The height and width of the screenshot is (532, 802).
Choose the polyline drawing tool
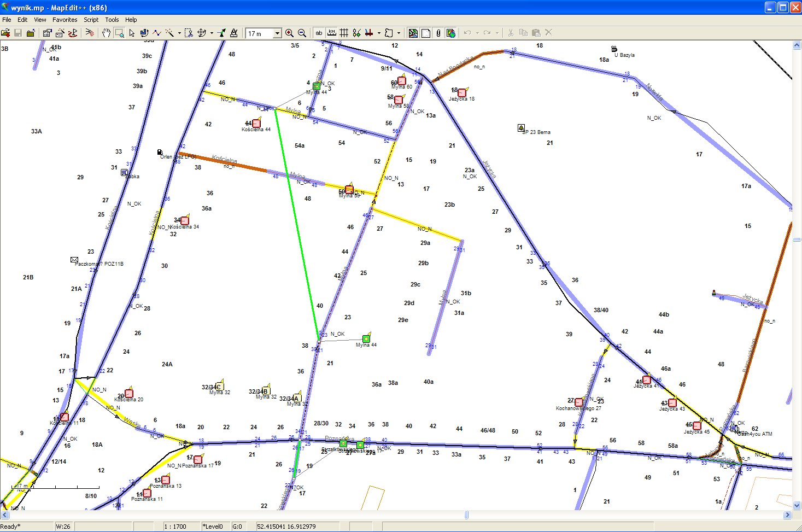[157, 33]
